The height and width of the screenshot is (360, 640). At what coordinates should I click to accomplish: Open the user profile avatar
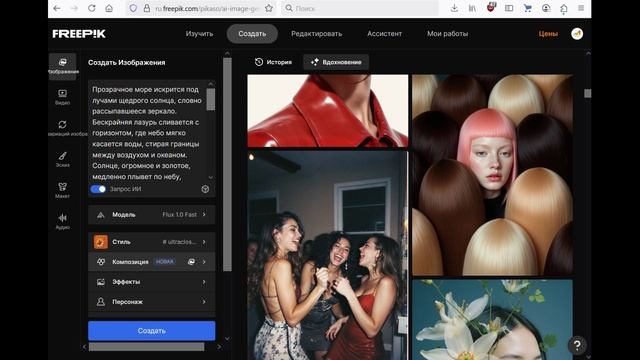(x=577, y=34)
